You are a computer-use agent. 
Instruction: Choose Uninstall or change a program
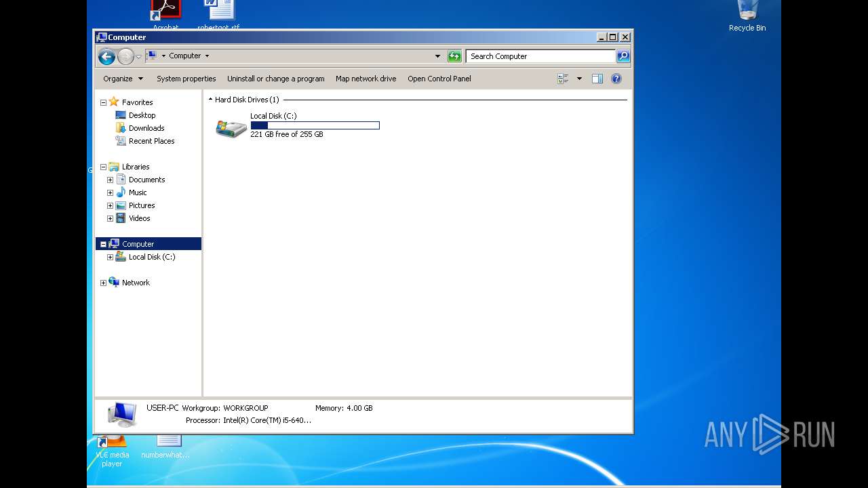pos(275,79)
